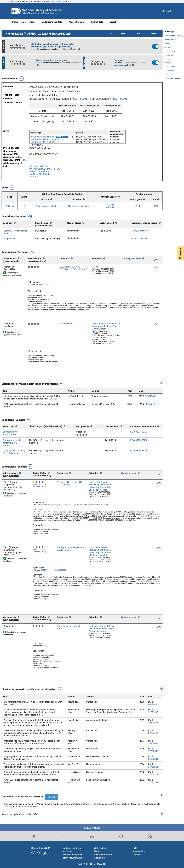This screenshot has height=868, width=184.
Task: Open the Submit Data menu
Action: point(98,22)
